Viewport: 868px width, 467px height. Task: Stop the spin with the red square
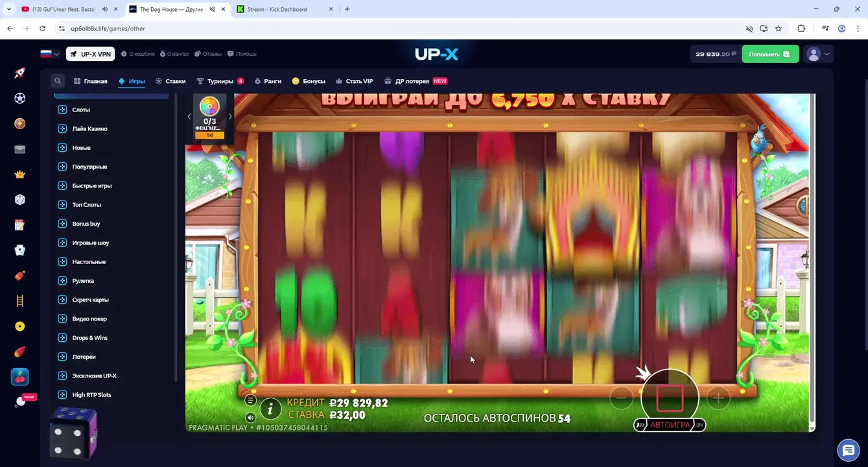click(x=670, y=398)
